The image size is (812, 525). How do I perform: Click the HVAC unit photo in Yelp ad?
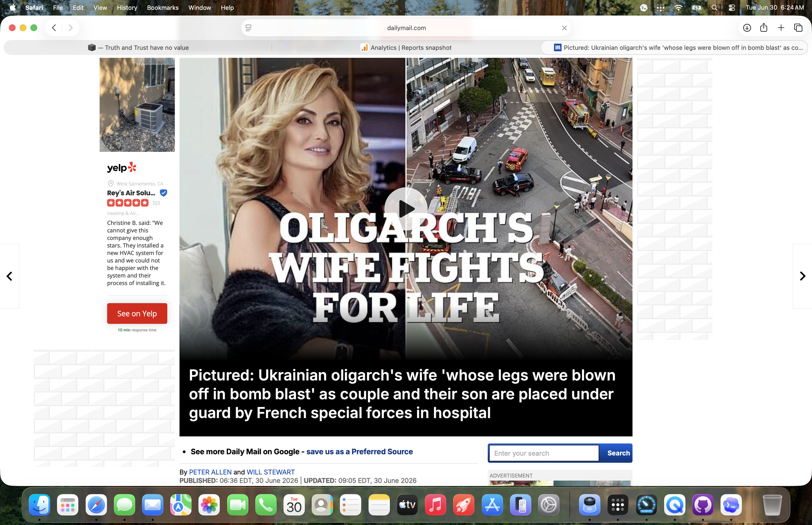click(137, 105)
